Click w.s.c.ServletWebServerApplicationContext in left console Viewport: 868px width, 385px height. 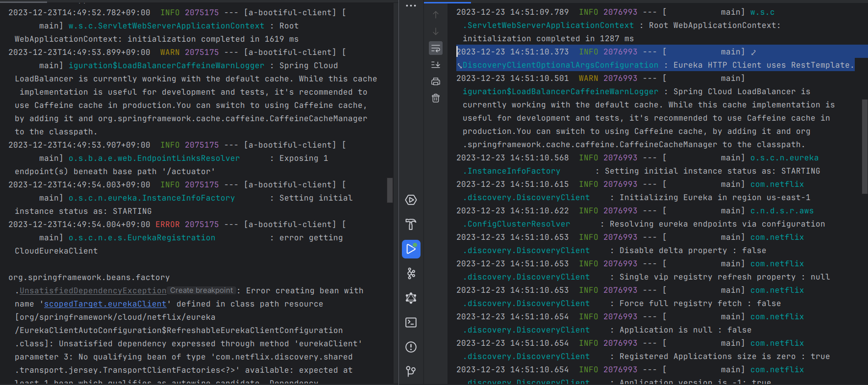click(x=167, y=26)
